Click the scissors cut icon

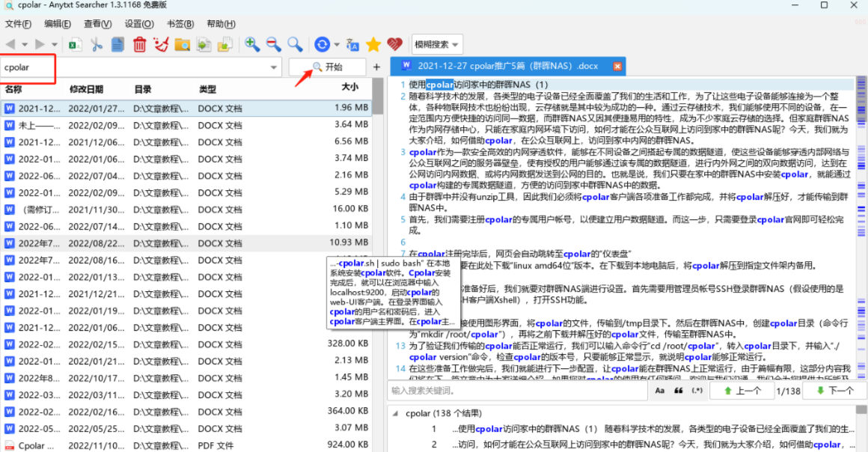pos(97,45)
